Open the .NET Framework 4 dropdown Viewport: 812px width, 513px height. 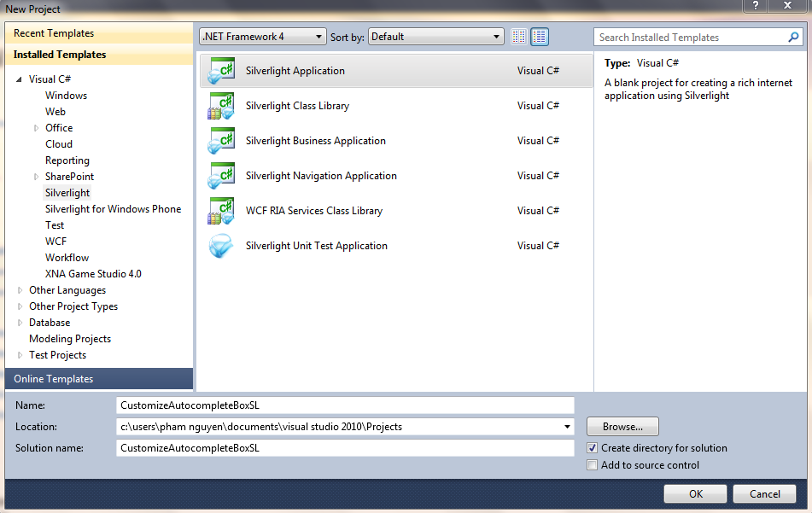click(x=263, y=37)
